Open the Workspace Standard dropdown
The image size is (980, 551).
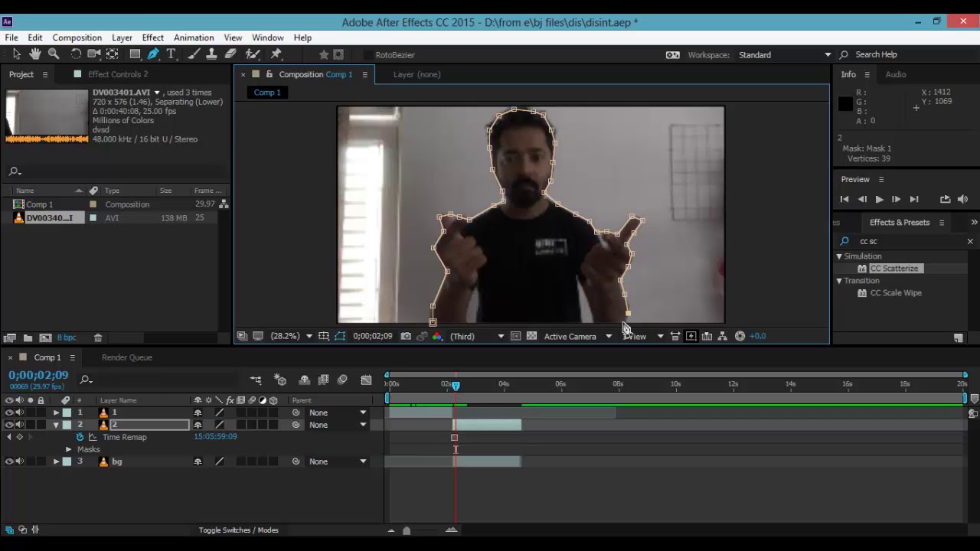[785, 55]
